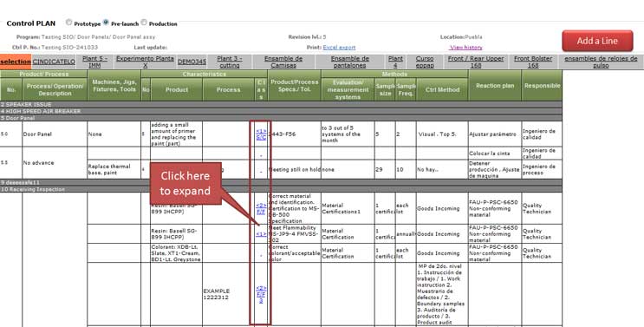Expand the 4 HIGH SPEED AIR BREAKER row
Image resolution: width=644 pixels, height=327 pixels.
[281, 111]
